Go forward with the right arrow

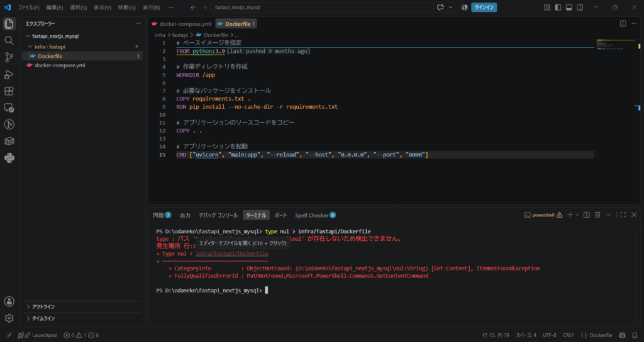pyautogui.click(x=204, y=8)
